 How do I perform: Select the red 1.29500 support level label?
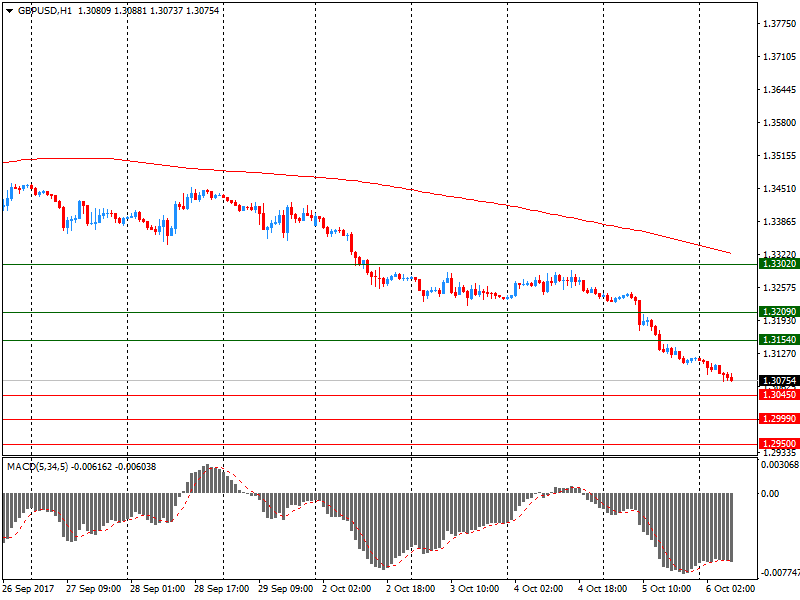pos(779,444)
